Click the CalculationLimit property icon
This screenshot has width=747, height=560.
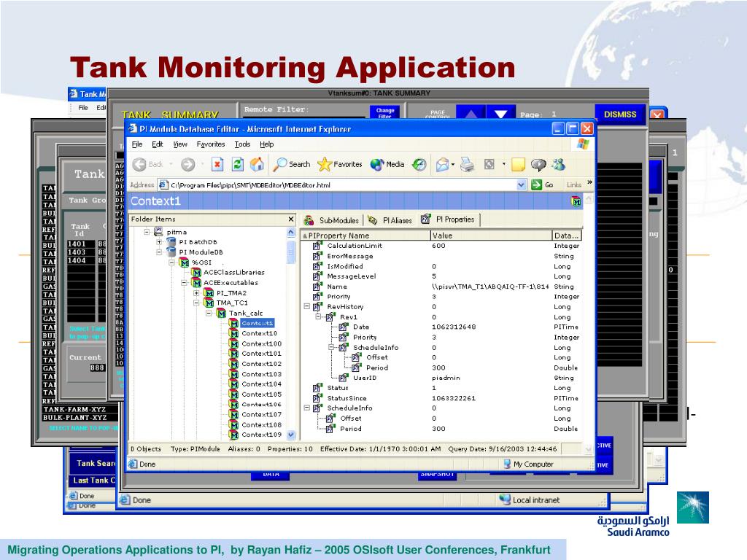pos(317,246)
